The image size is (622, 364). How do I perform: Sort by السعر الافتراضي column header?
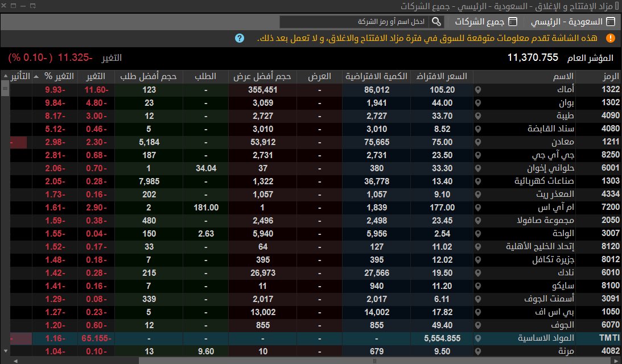442,77
